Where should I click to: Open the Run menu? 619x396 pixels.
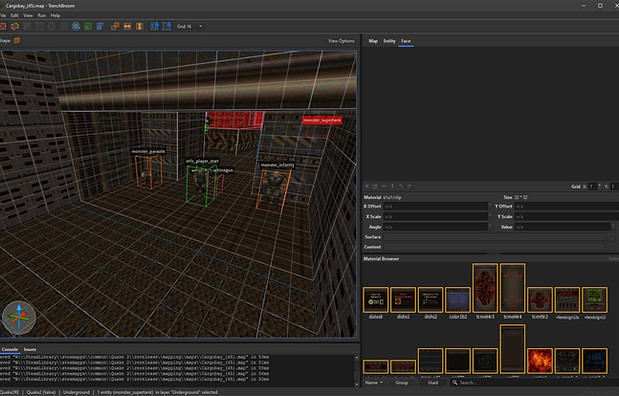(x=41, y=15)
